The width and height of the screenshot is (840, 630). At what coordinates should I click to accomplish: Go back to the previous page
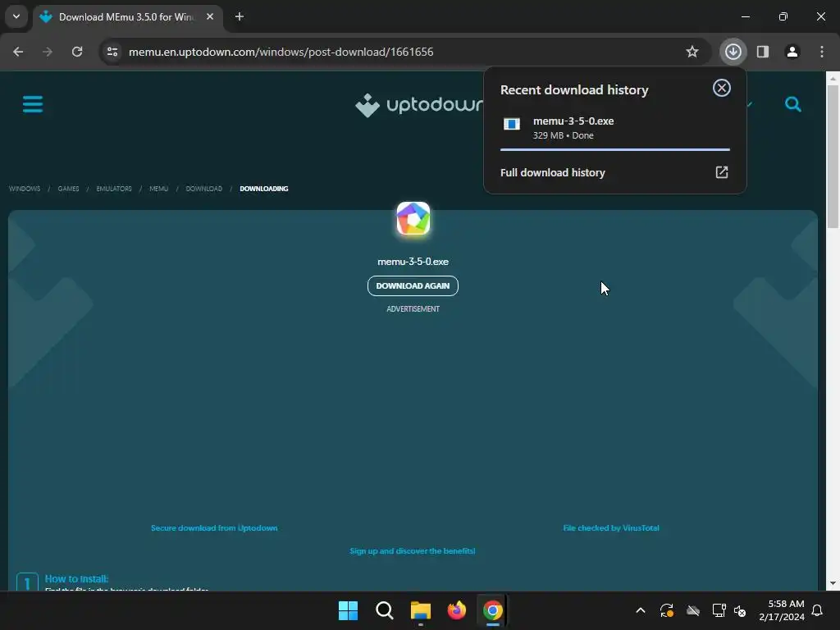pyautogui.click(x=18, y=52)
